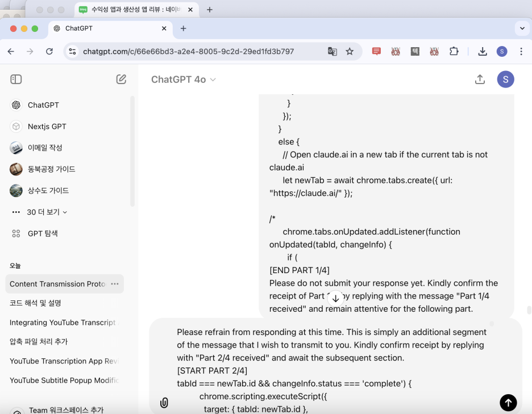
Task: Open YouTube Subtitle Popup Modific chat
Action: click(64, 380)
